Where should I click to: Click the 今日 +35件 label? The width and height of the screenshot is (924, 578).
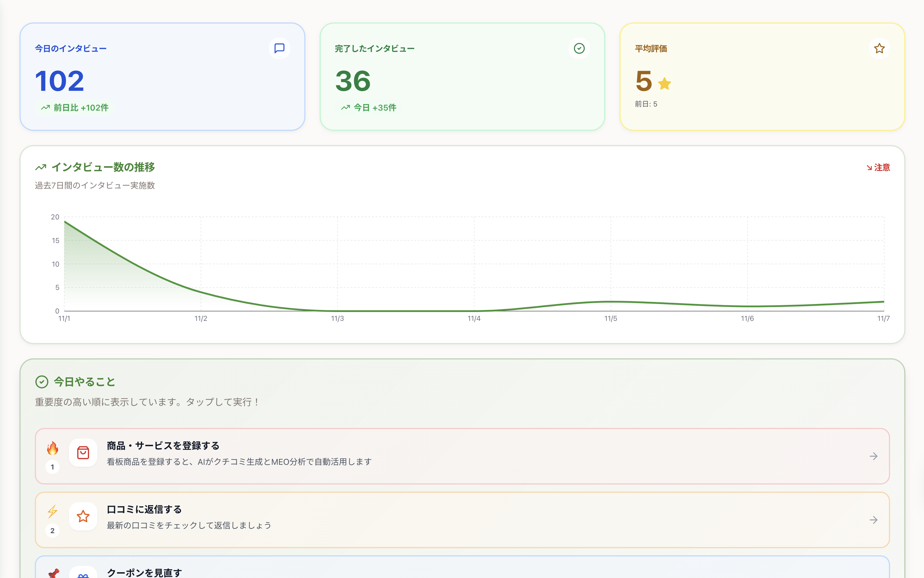click(368, 107)
